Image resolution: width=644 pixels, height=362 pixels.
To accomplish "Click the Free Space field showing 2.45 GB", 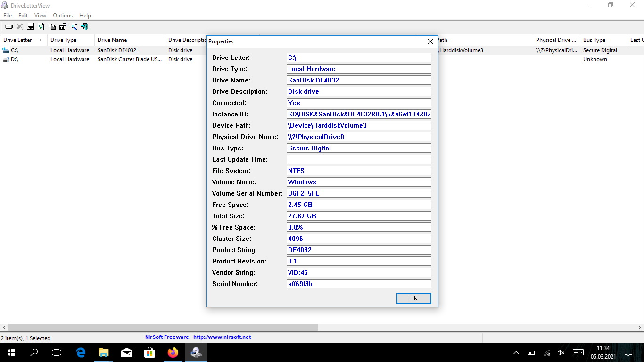I will [359, 205].
